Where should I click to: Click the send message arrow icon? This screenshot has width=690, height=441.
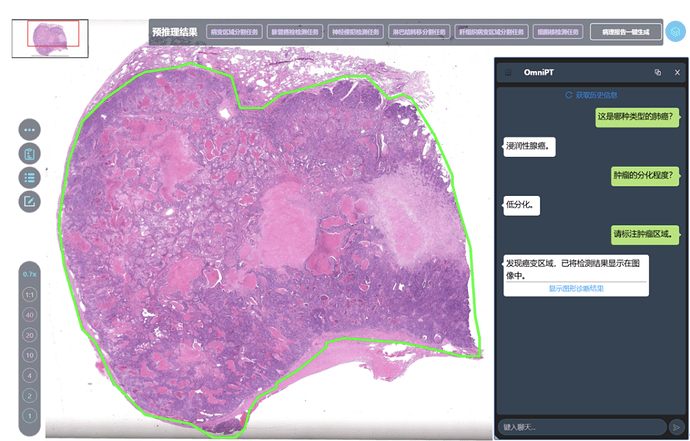(676, 427)
